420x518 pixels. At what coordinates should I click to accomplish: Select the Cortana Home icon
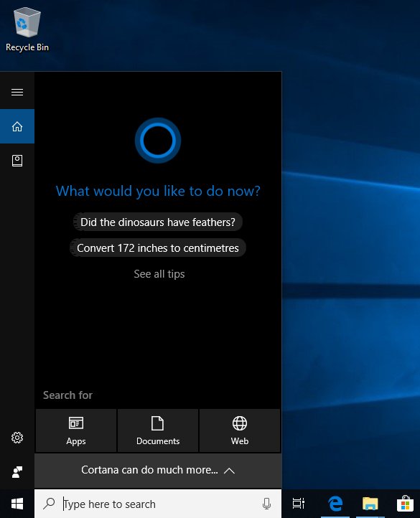click(x=17, y=126)
